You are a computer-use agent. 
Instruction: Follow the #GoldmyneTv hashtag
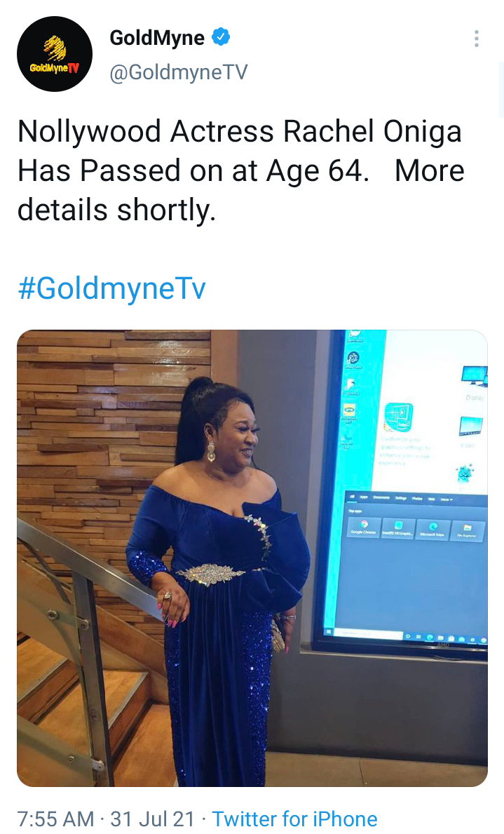click(x=111, y=288)
